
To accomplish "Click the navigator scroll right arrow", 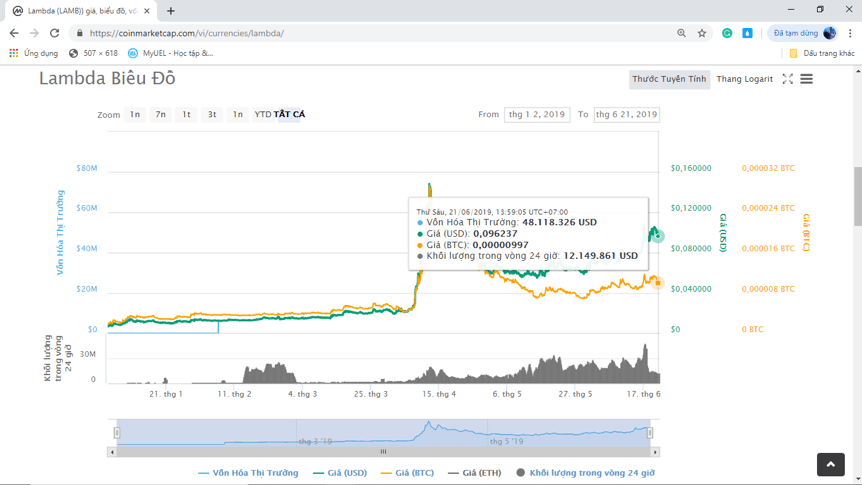I will [655, 452].
